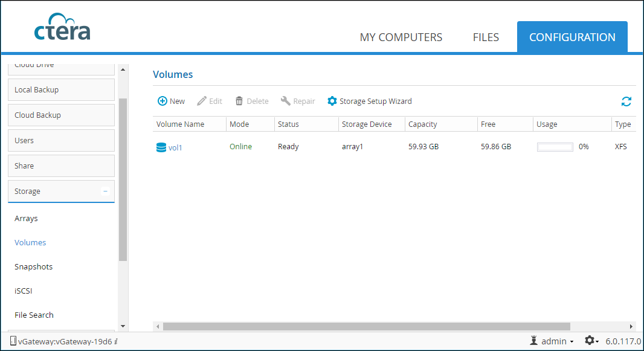The width and height of the screenshot is (644, 351).
Task: Click the sidebar vertical scrollbar thumb
Action: point(123,179)
